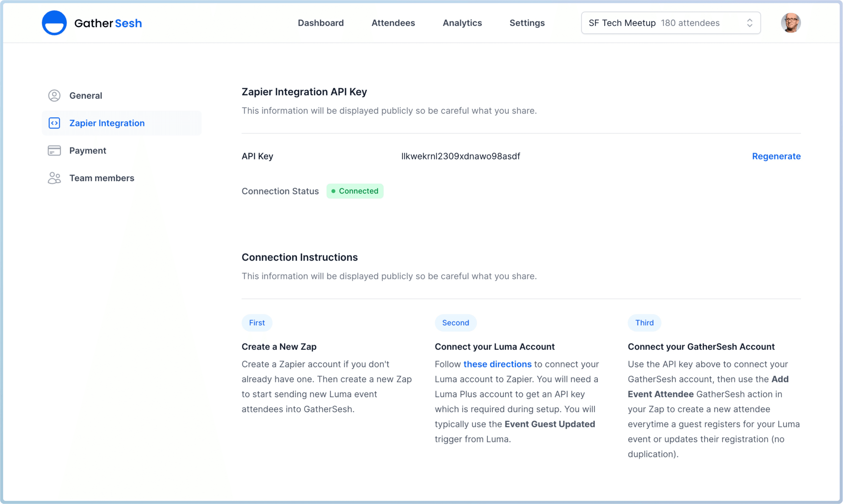The image size is (843, 504).
Task: Click the 'Connection Instructions' heading
Action: tap(299, 257)
